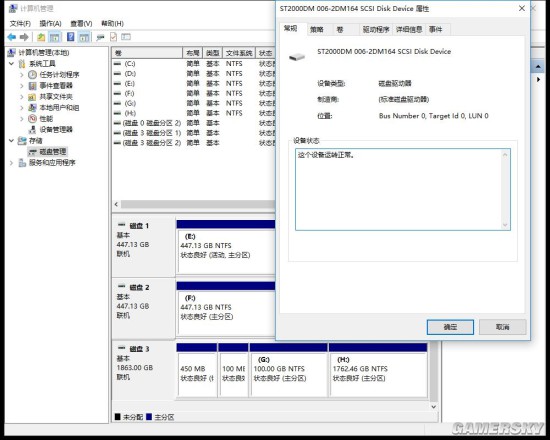Screen dimensions: 550x440
Task: Select the (磁盘 0 磁盘分区 2) row
Action: point(194,123)
